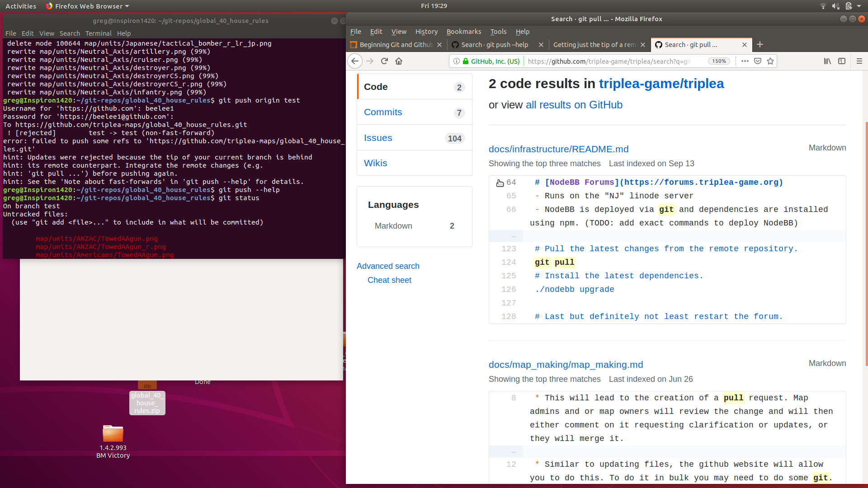868x488 pixels.
Task: Open the search Cheat sheet link
Action: [x=389, y=280]
